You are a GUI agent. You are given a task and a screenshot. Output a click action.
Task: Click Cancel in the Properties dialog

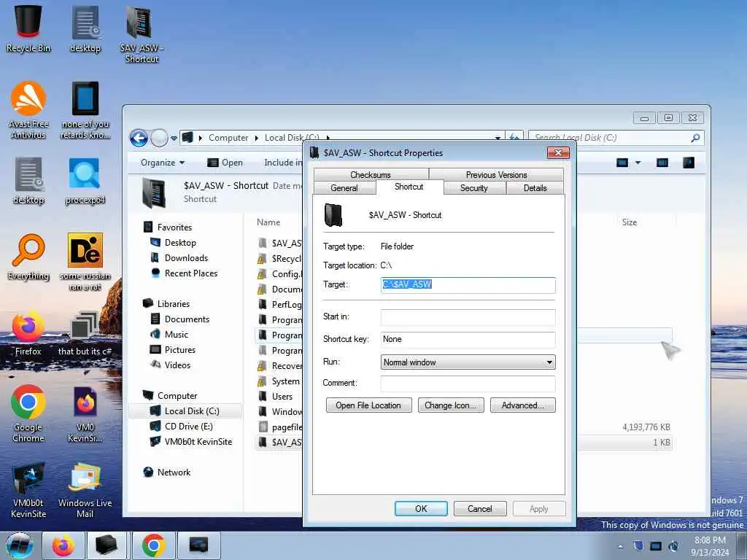(x=480, y=508)
